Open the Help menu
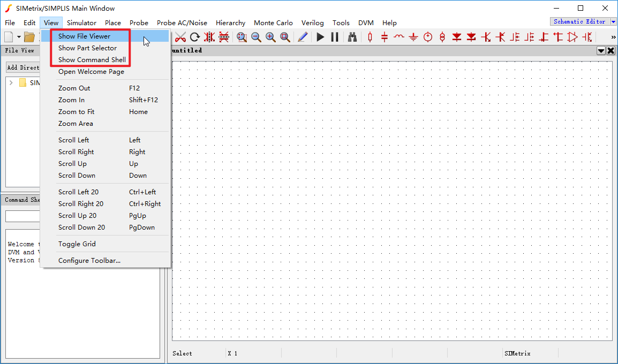The width and height of the screenshot is (618, 364). pos(389,23)
